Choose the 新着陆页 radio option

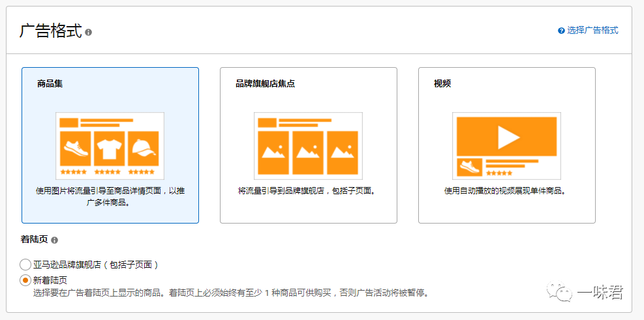[25, 280]
